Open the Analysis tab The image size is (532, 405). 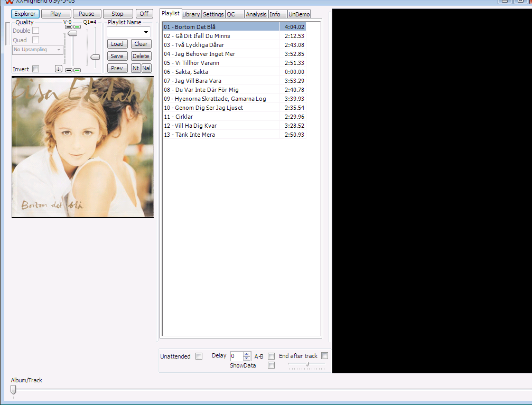(256, 14)
